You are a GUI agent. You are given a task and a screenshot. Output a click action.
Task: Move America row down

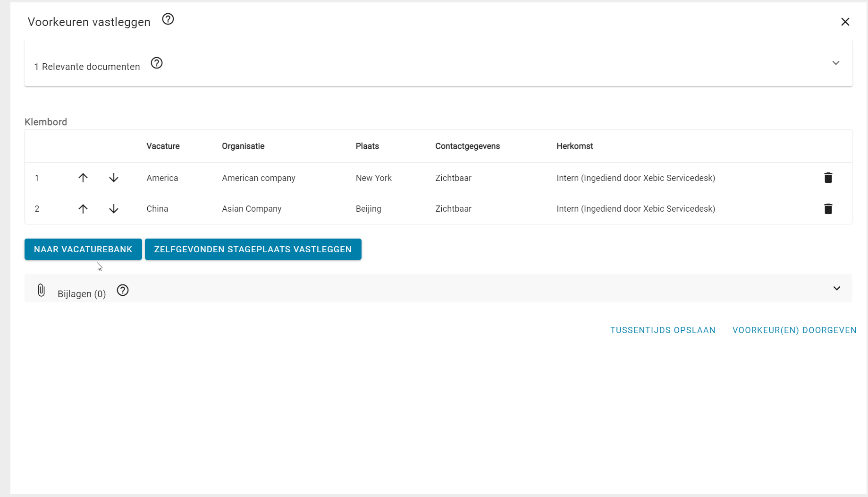tap(114, 178)
